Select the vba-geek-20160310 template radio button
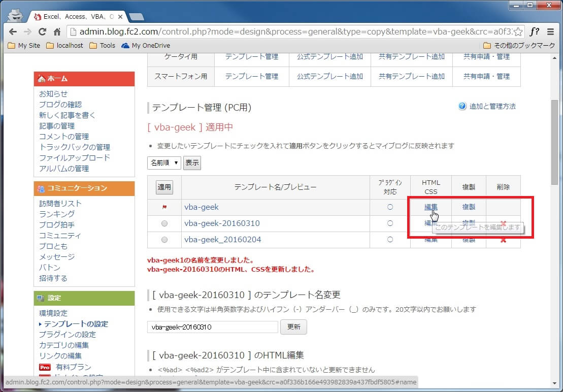 (164, 223)
